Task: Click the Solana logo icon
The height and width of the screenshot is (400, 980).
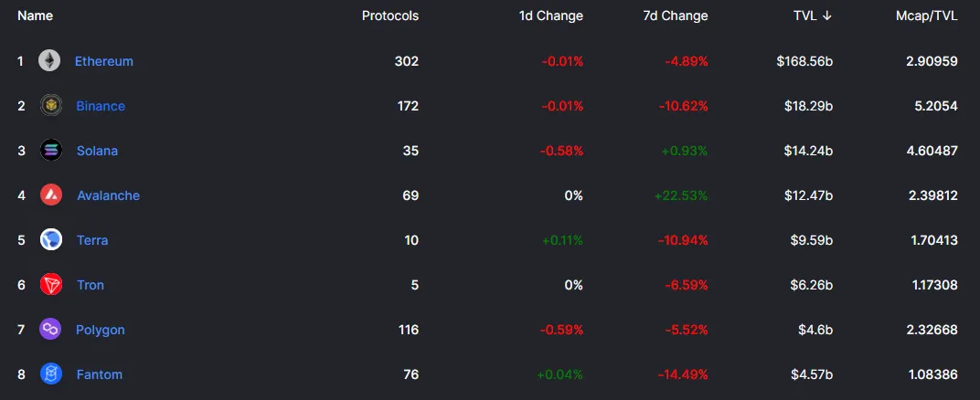Action: point(51,151)
